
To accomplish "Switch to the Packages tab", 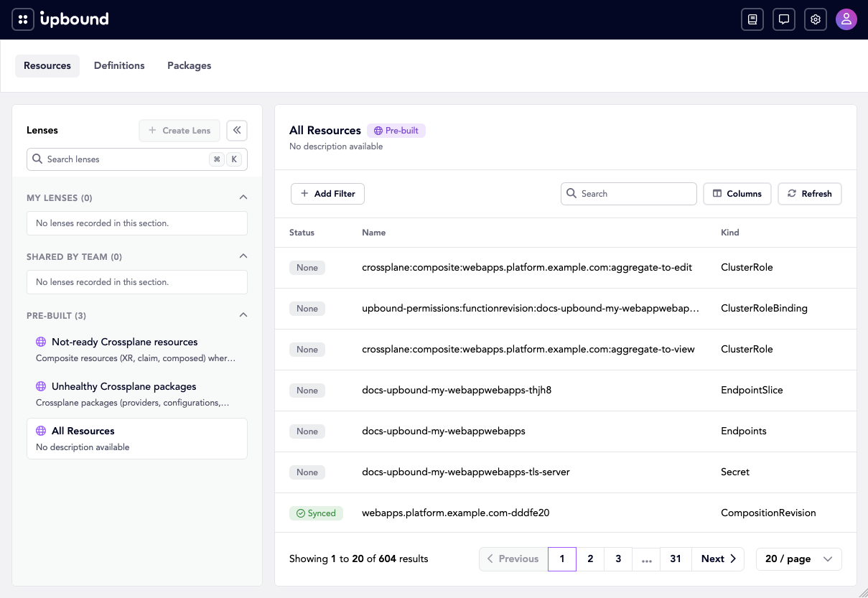I will point(190,65).
